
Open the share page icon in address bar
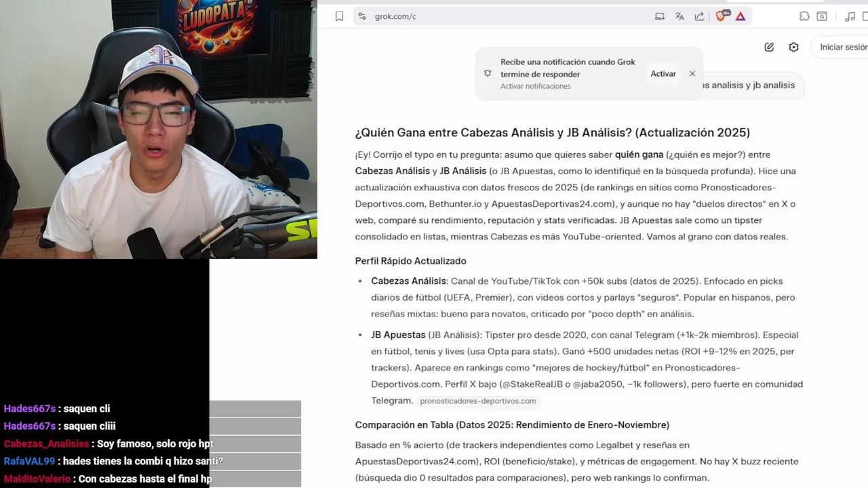[x=699, y=16]
